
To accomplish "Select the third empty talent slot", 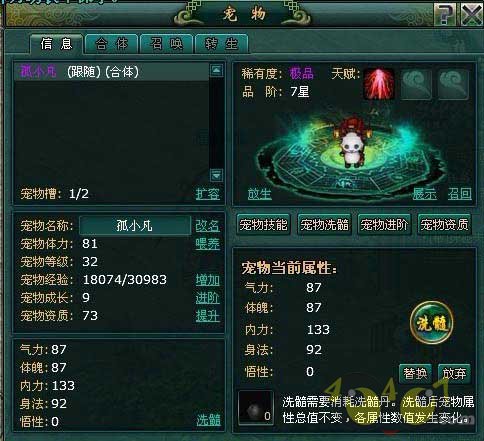I will [x=453, y=84].
